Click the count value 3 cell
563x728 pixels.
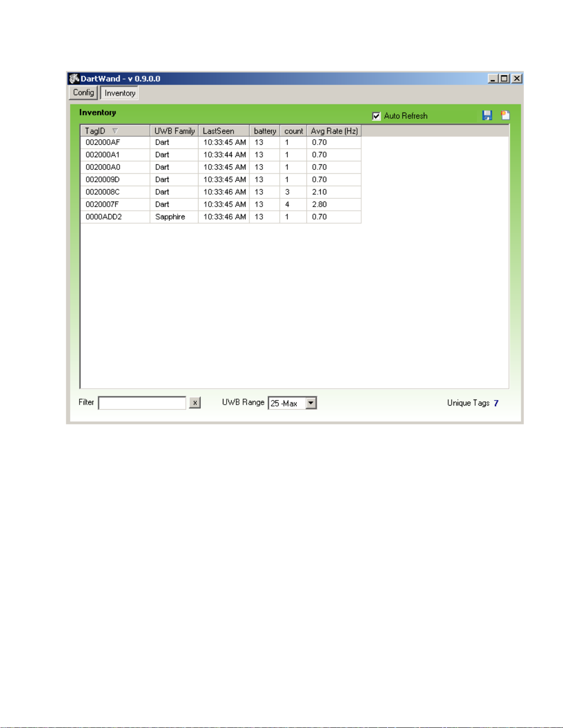(293, 192)
